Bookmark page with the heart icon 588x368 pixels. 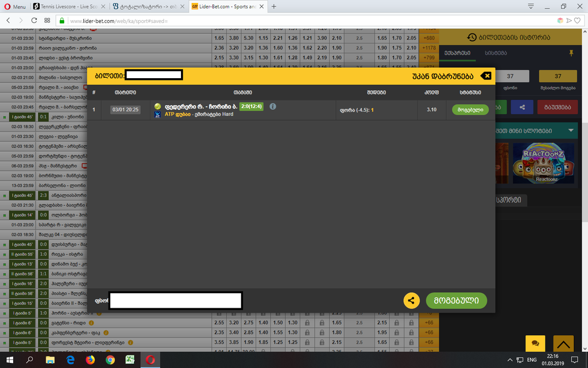(578, 21)
